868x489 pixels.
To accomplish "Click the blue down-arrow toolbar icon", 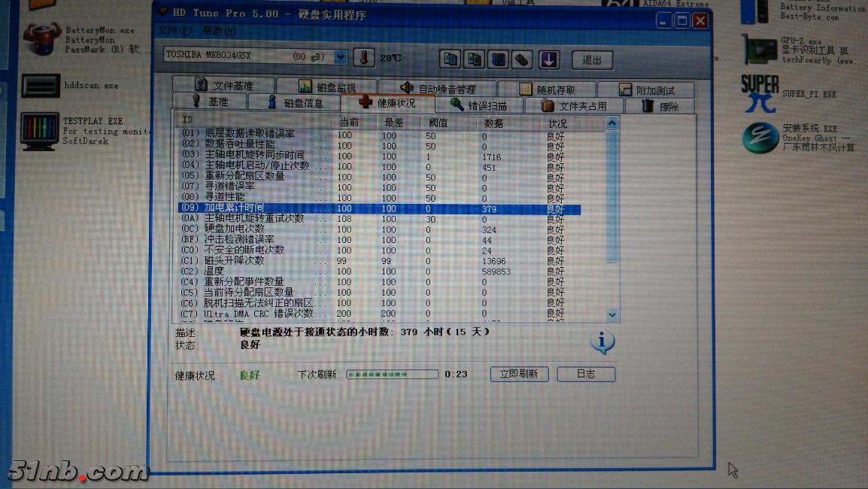I will [x=548, y=59].
